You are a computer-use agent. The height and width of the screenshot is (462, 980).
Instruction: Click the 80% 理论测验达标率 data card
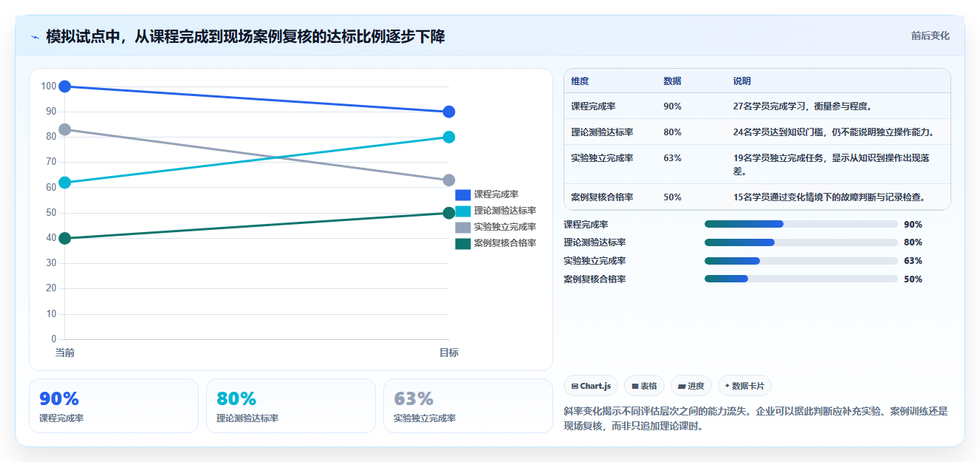291,406
